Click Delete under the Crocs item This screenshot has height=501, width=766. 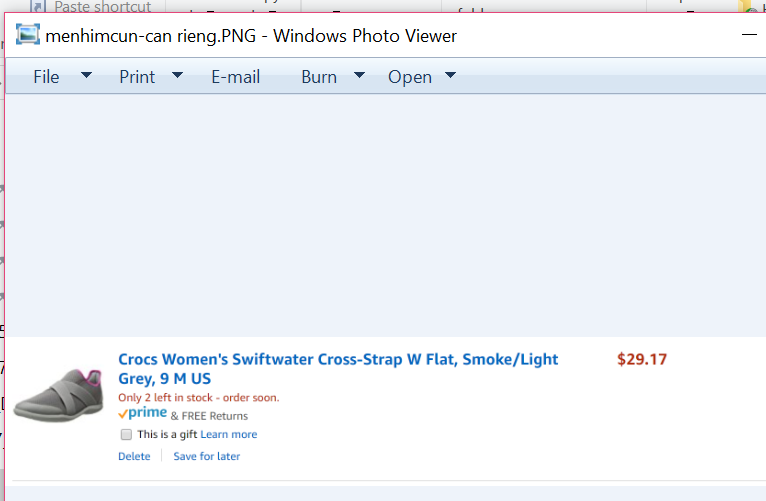pyautogui.click(x=134, y=456)
